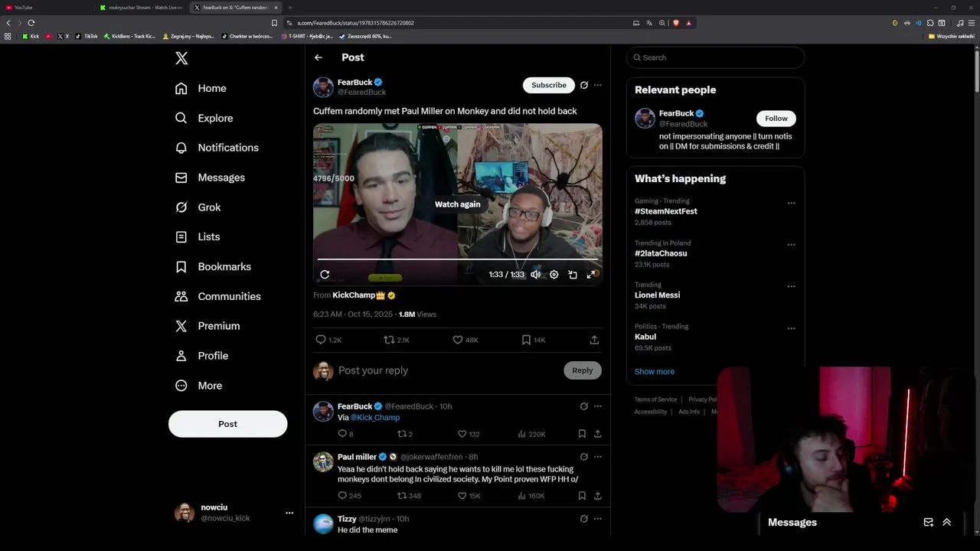Image resolution: width=980 pixels, height=551 pixels.
Task: Bookmark Paul miller's reply
Action: click(x=582, y=496)
